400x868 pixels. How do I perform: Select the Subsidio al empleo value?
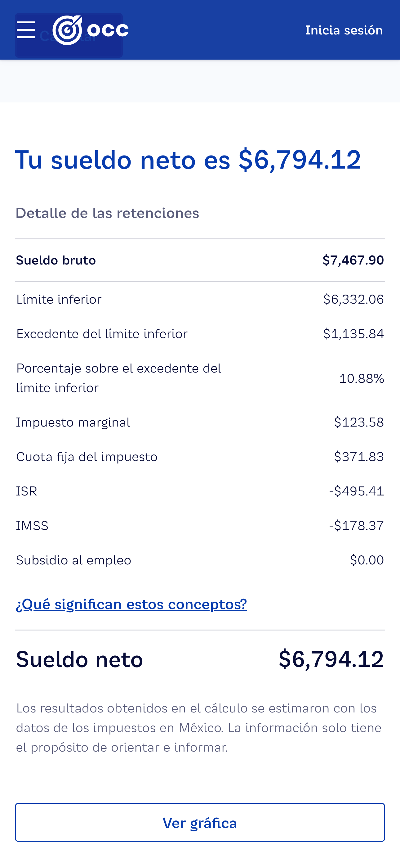[x=367, y=560]
